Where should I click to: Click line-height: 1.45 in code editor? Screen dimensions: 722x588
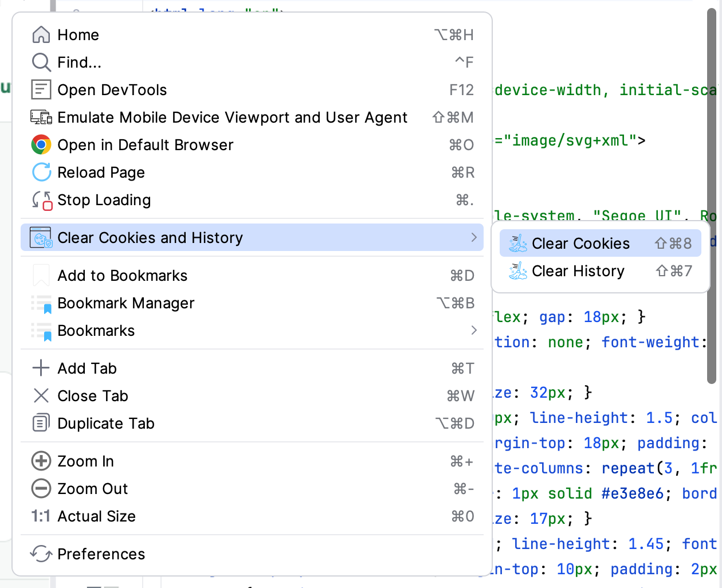(588, 544)
